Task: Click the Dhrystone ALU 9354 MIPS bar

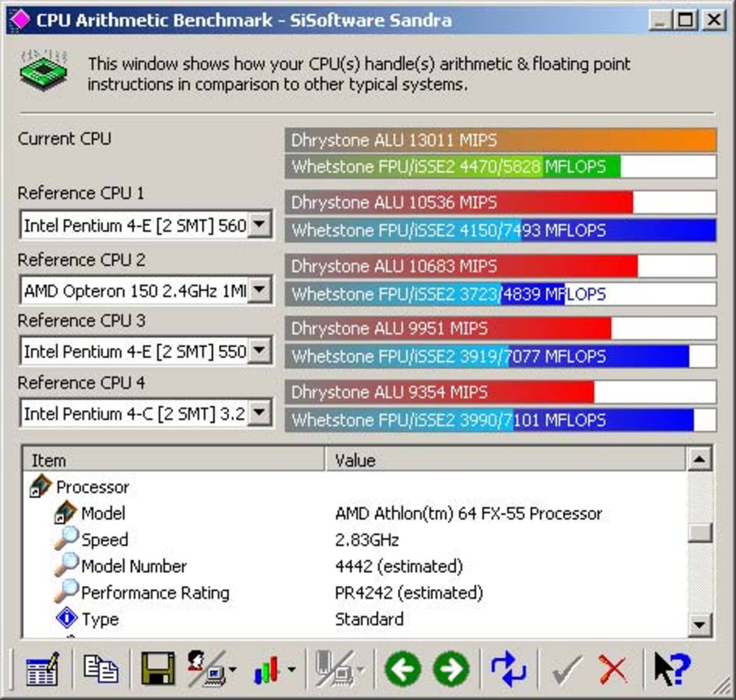Action: pos(500,392)
